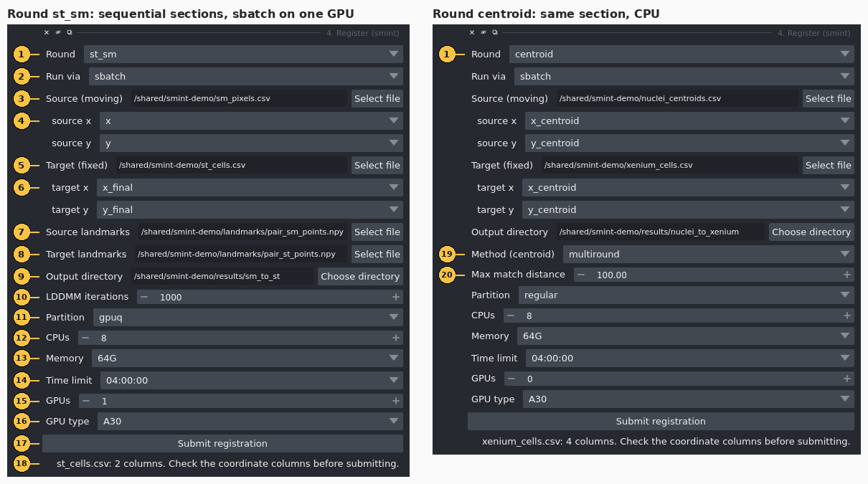868x484 pixels.
Task: Increase Max match distance with the plus button
Action: pos(846,275)
